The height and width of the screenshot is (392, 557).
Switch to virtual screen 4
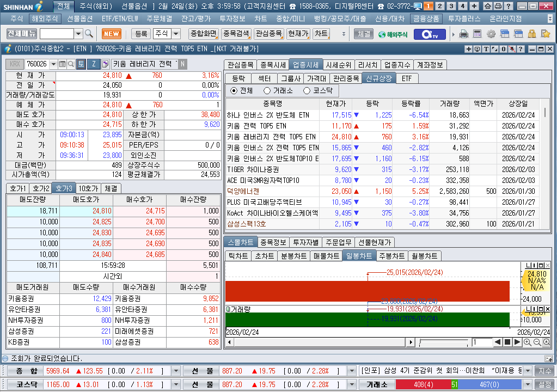(x=462, y=6)
